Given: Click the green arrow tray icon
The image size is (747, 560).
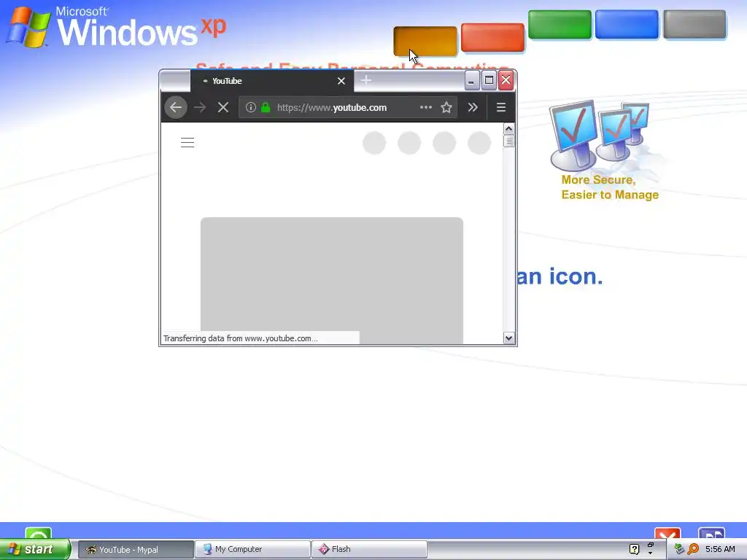Looking at the screenshot, I should pos(679,549).
